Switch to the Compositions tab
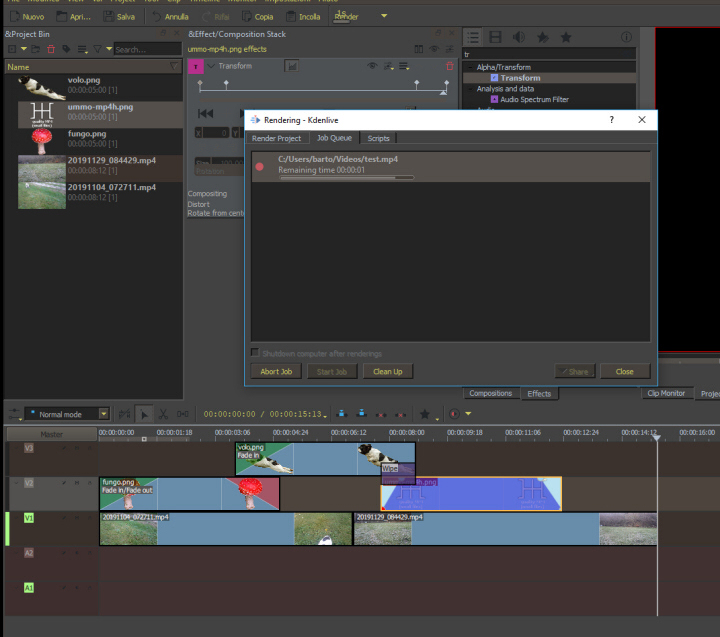This screenshot has height=637, width=720. coord(490,394)
